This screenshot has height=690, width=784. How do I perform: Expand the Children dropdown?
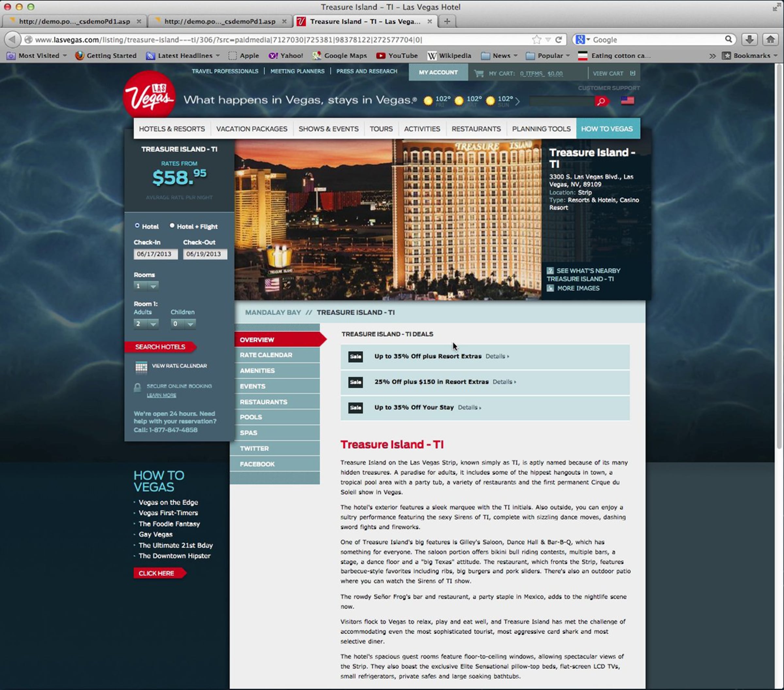pos(183,324)
